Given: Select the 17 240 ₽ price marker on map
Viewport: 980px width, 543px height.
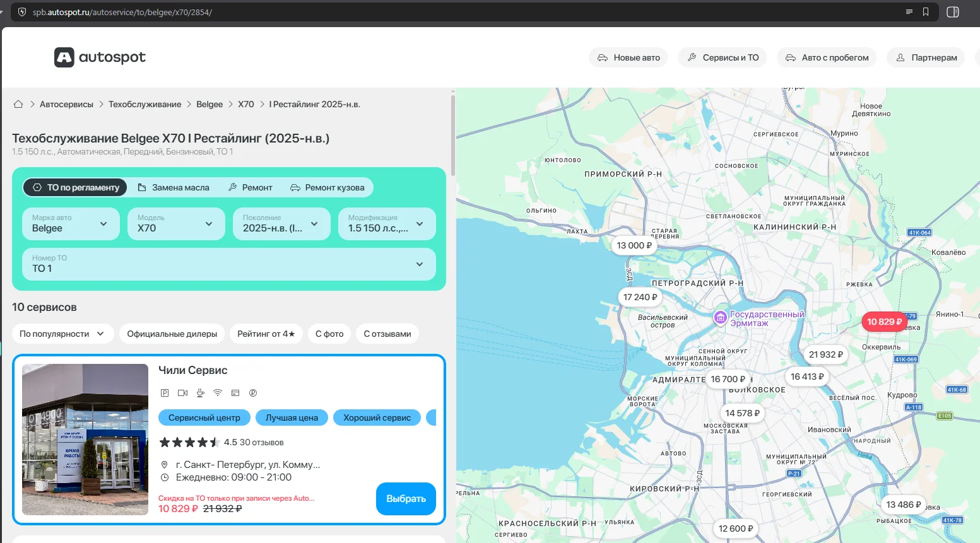Looking at the screenshot, I should pos(640,297).
